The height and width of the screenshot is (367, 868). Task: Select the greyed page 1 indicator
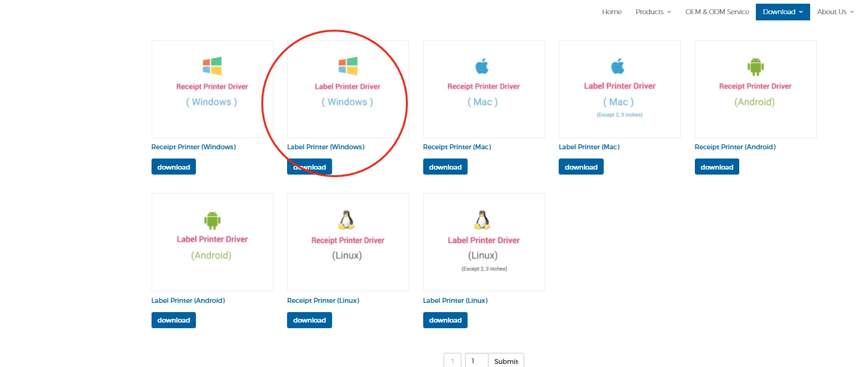click(452, 360)
